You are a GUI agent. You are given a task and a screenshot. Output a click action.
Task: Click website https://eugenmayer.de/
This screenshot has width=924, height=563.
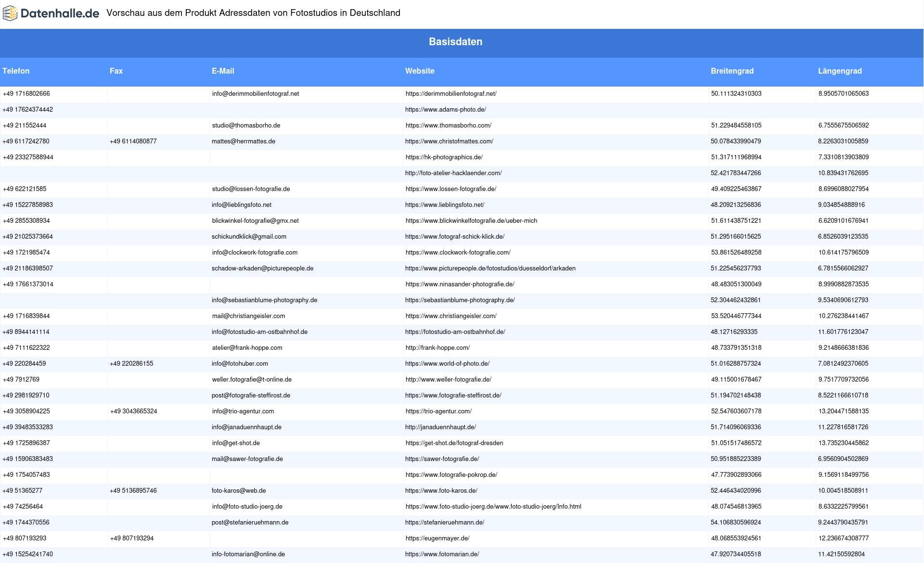pos(437,538)
